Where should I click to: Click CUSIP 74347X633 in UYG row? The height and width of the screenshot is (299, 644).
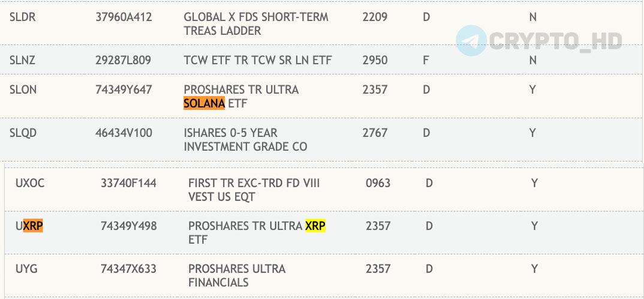tap(128, 269)
